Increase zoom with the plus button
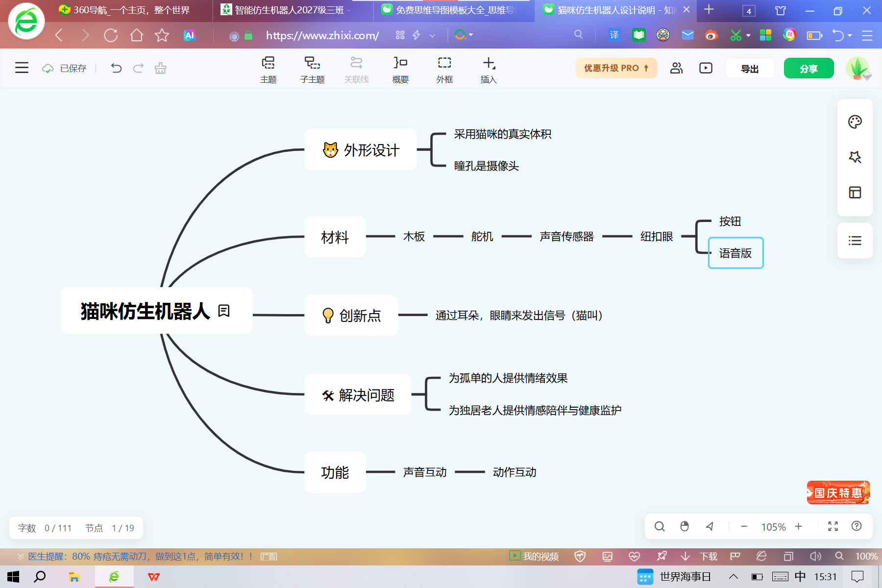 tap(799, 526)
